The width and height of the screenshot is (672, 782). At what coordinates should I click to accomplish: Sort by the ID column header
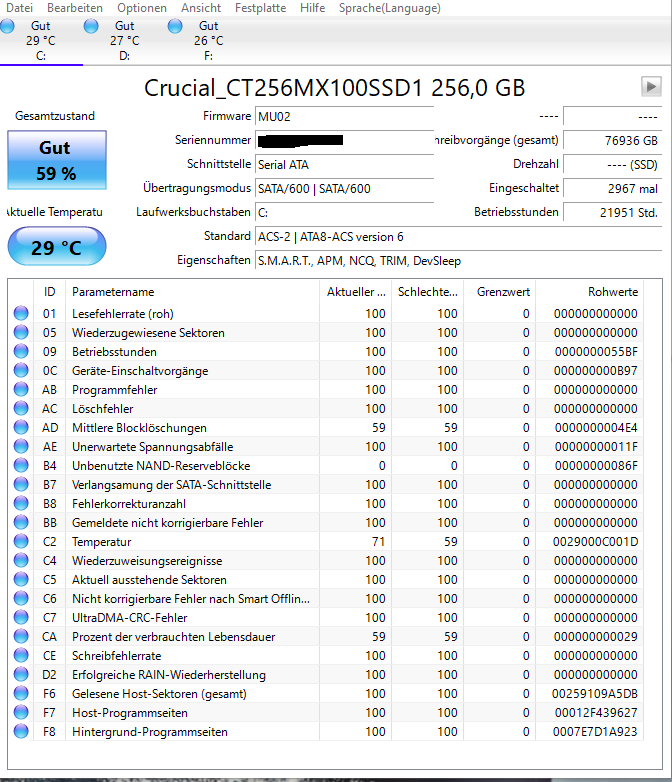pyautogui.click(x=49, y=292)
